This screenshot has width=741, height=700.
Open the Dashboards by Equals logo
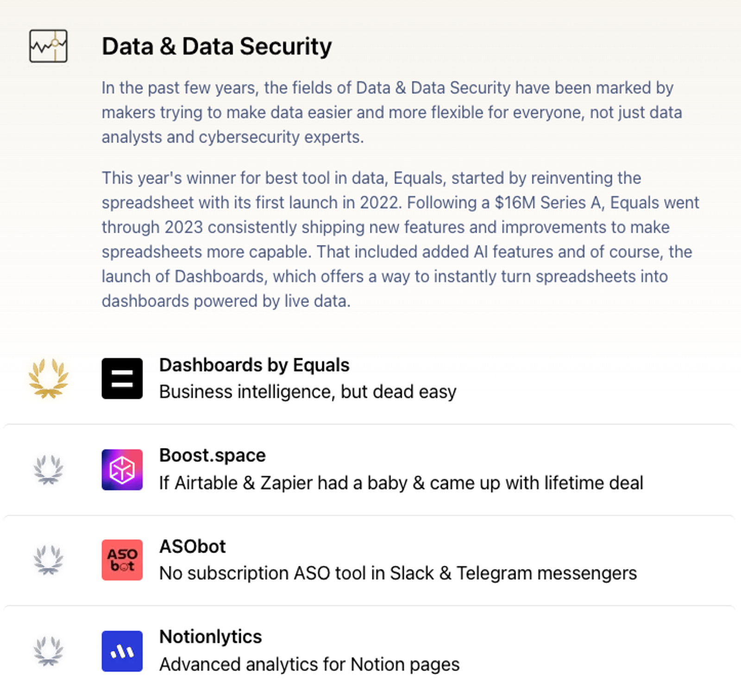122,378
